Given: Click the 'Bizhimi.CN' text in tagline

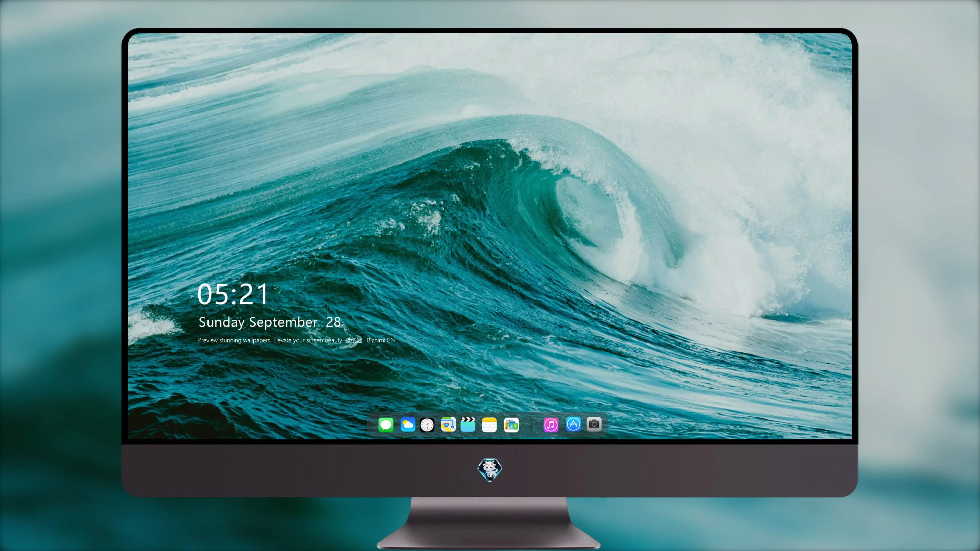Looking at the screenshot, I should (381, 340).
